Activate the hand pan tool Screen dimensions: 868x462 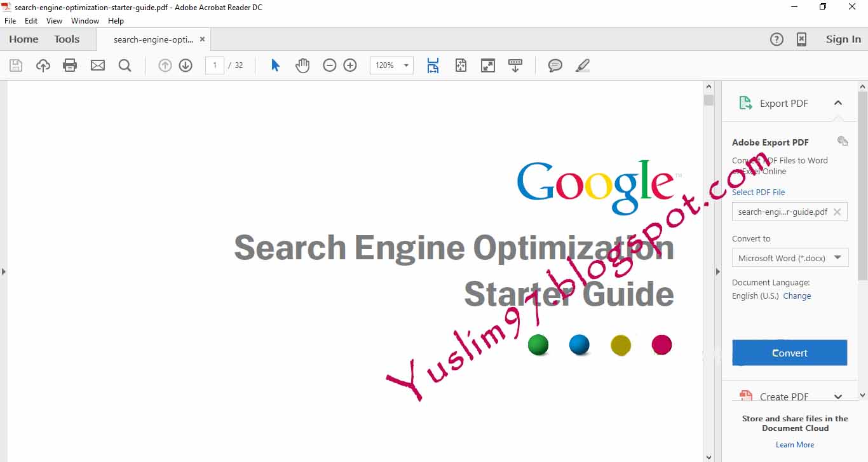[x=302, y=65]
